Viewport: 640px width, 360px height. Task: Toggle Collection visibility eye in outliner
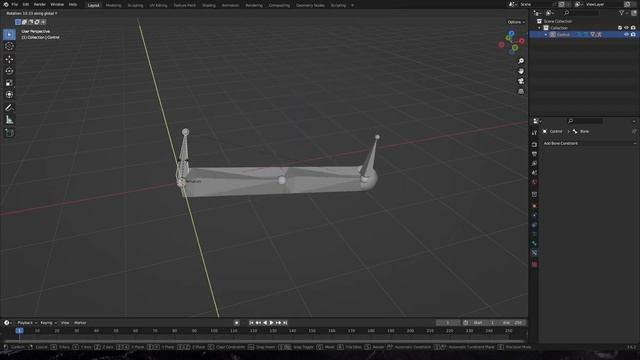[x=627, y=28]
